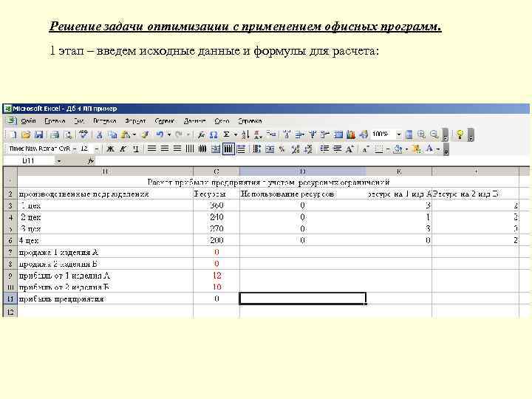Click the formula bar input field
532x399 pixels.
tap(312, 161)
